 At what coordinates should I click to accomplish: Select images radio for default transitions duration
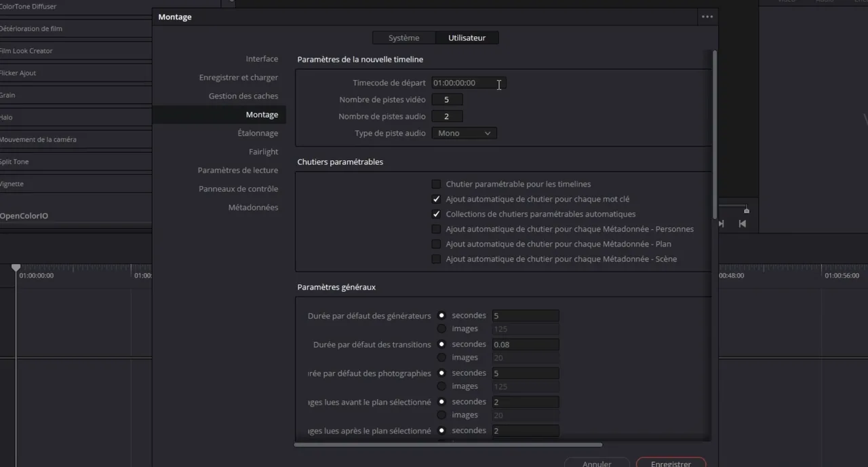coord(441,357)
